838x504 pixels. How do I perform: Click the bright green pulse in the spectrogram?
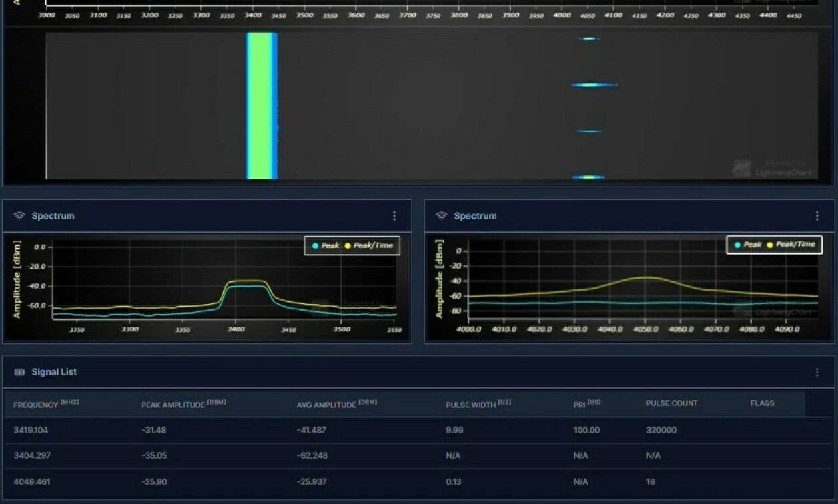pyautogui.click(x=260, y=103)
